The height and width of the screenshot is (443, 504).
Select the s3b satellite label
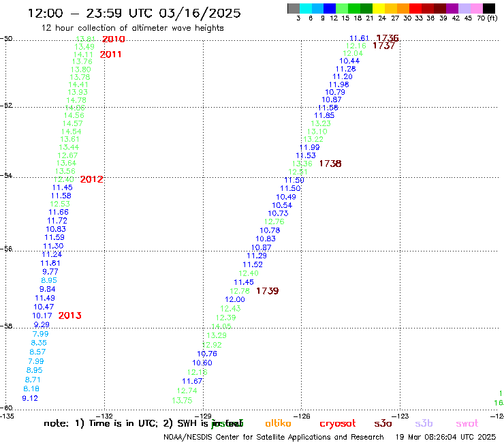click(x=424, y=423)
